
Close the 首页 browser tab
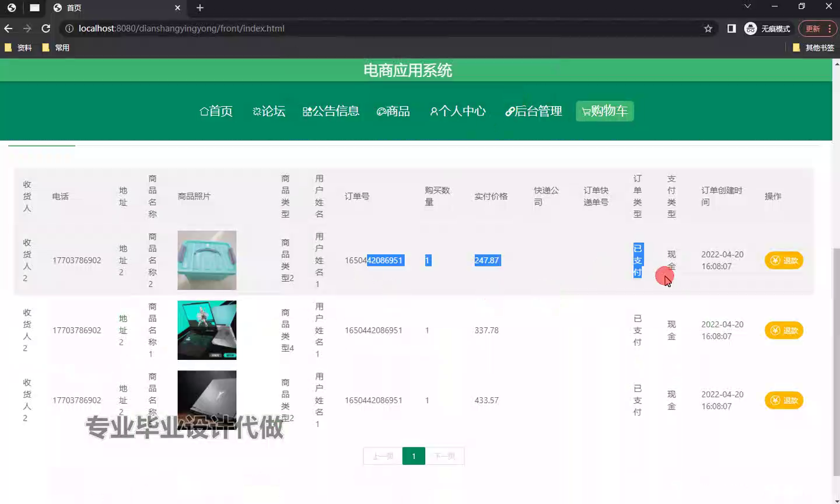coord(177,8)
